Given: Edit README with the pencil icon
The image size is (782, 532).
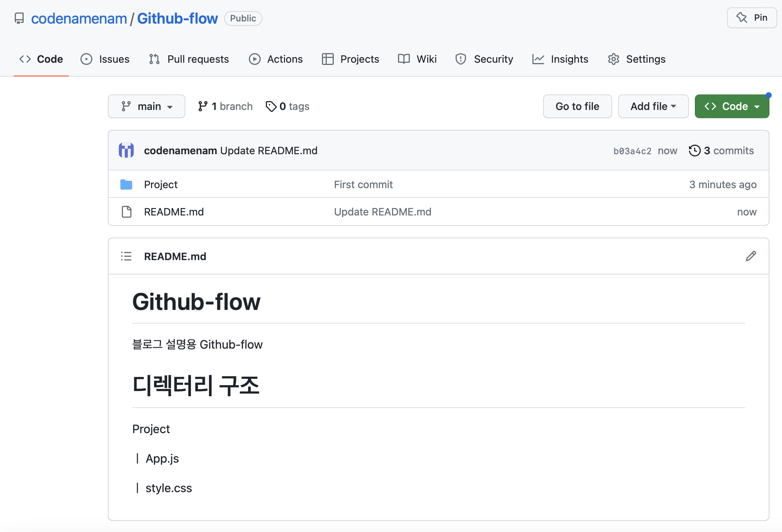Looking at the screenshot, I should point(751,256).
